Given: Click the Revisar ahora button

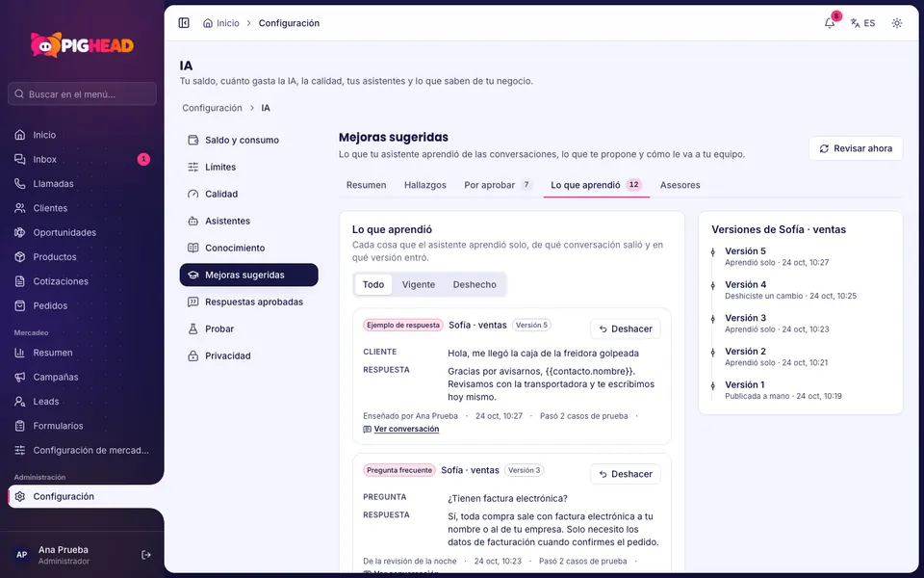Looking at the screenshot, I should [x=856, y=148].
